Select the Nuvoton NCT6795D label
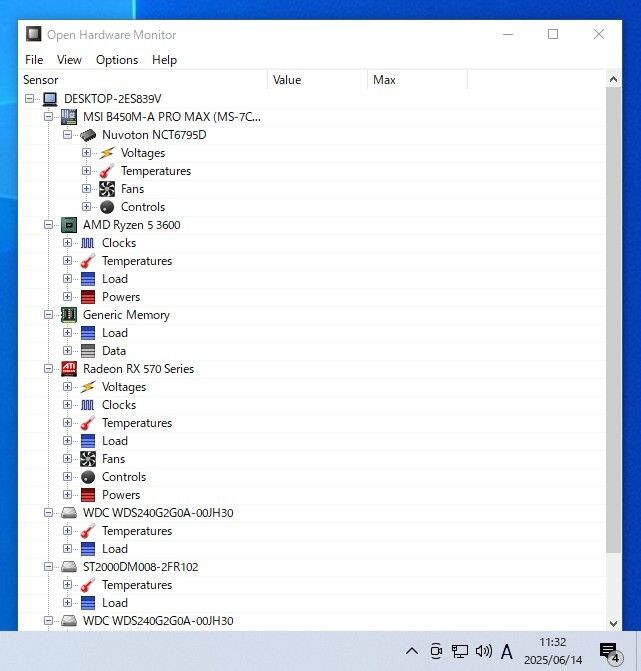Viewport: 641px width, 671px height. tap(154, 135)
